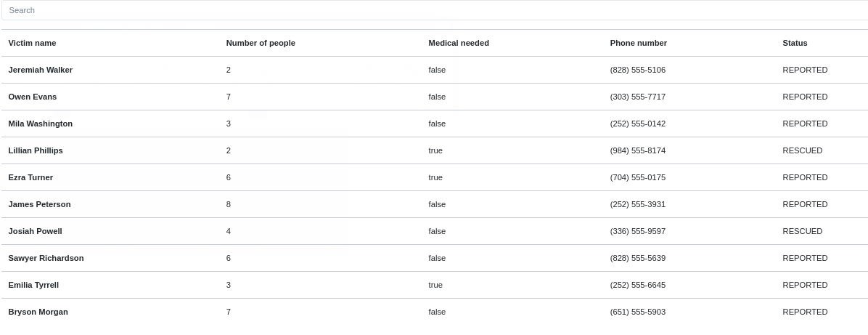Click the Search input field

[435, 10]
